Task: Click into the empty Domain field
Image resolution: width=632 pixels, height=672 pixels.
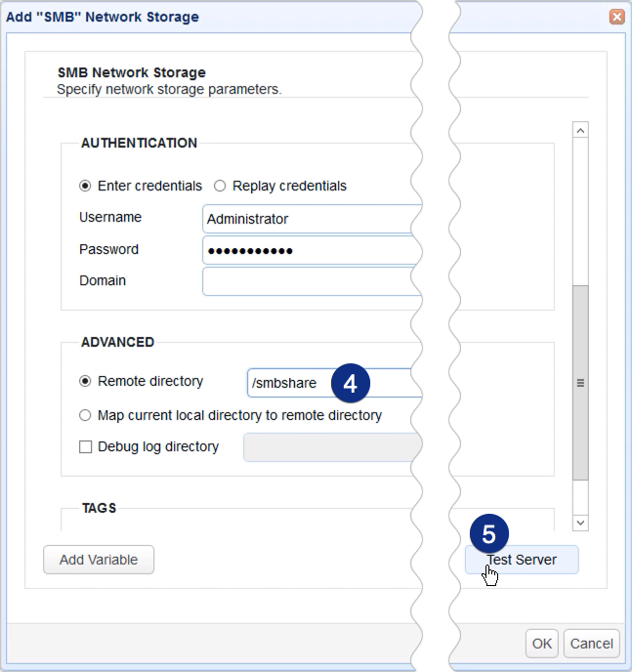Action: point(308,281)
